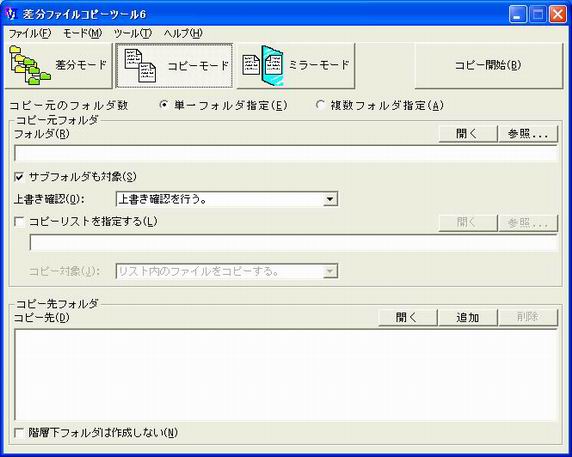The image size is (572, 457).
Task: Check 階層下フォルダは作成しない(N) option
Action: tap(19, 433)
